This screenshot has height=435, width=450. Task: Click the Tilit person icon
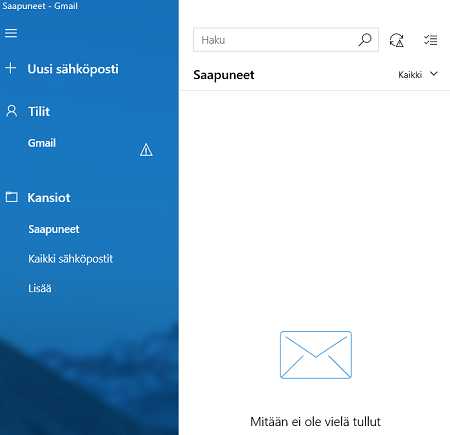point(11,111)
